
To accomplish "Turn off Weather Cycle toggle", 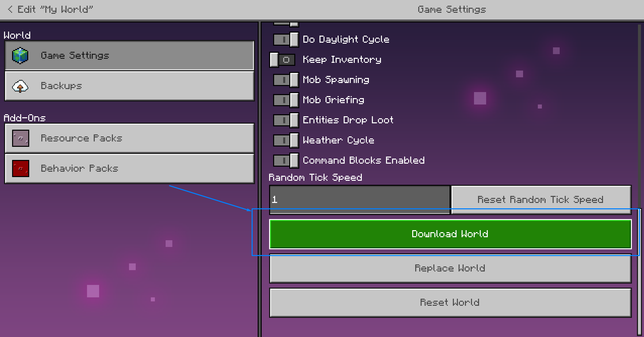I will click(286, 140).
